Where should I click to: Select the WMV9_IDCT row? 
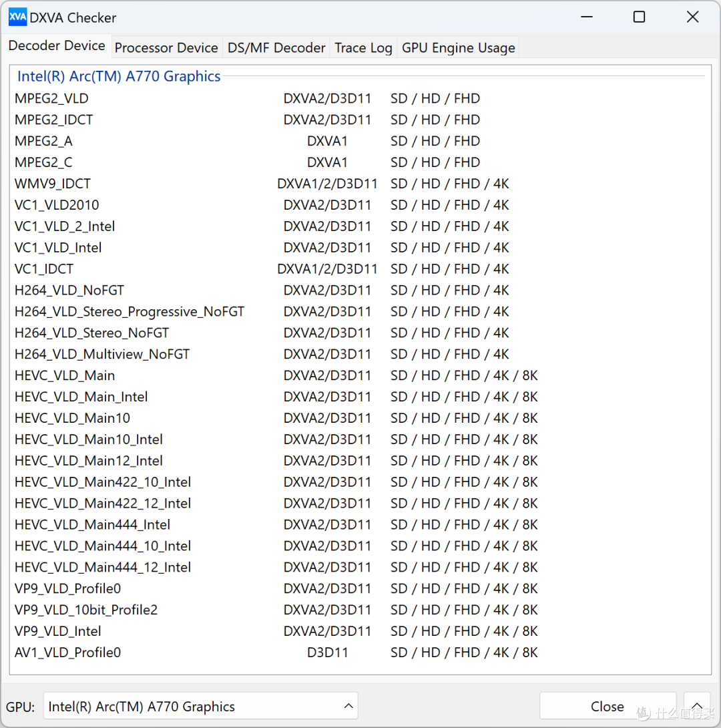point(360,184)
